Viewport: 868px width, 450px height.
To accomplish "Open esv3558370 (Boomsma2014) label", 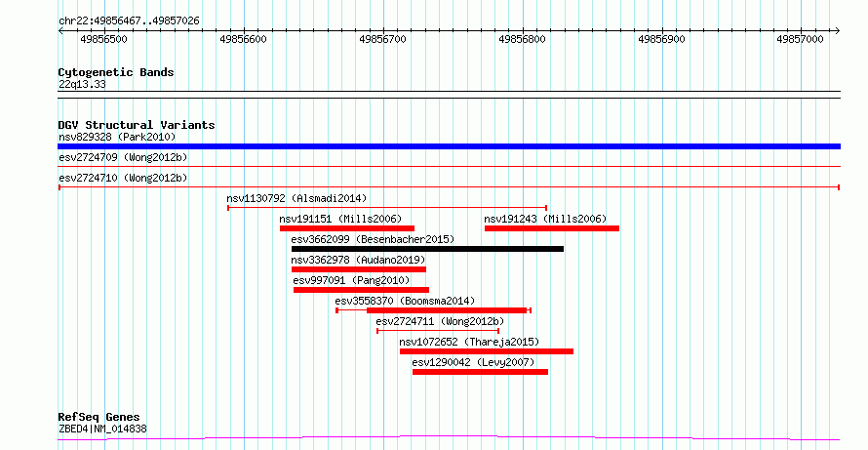I will click(405, 301).
